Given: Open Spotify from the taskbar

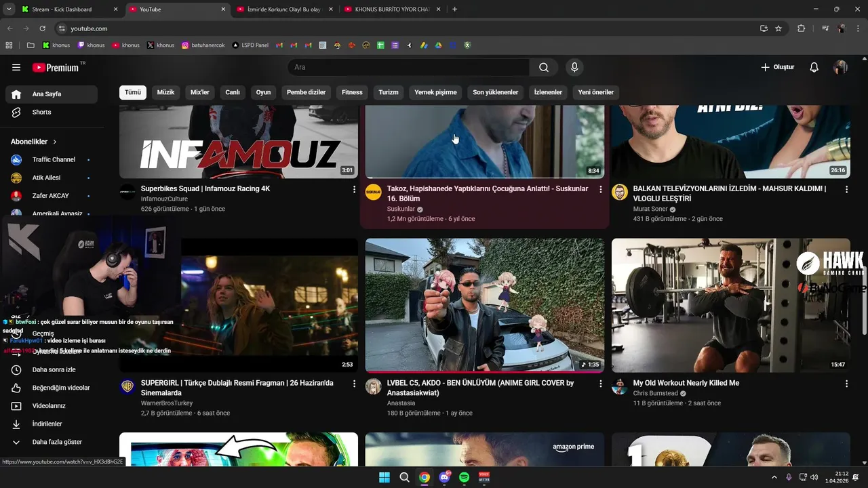Looking at the screenshot, I should (x=465, y=477).
